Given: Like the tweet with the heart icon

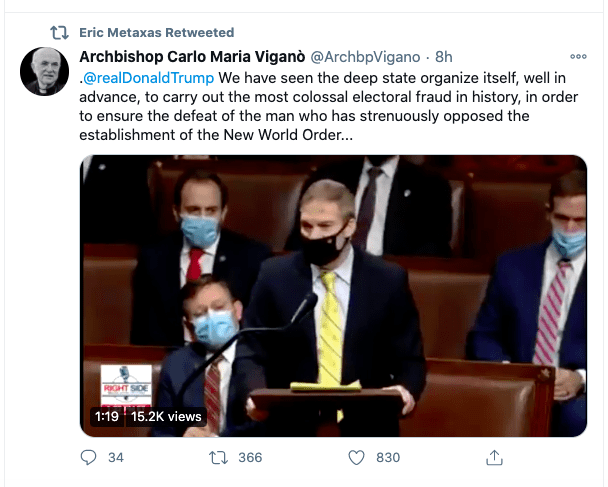Looking at the screenshot, I should 357,457.
